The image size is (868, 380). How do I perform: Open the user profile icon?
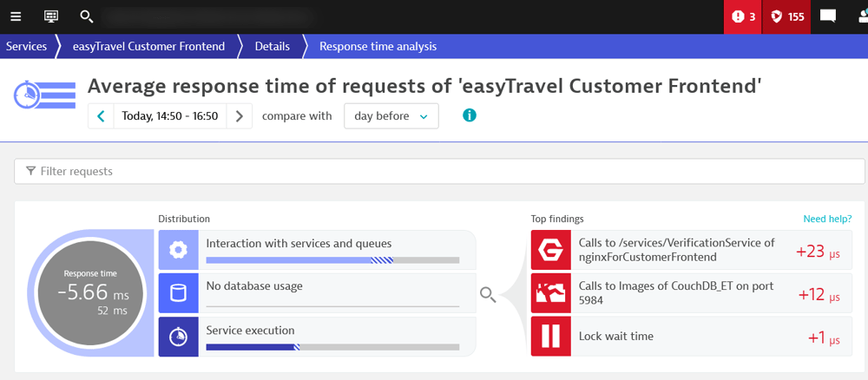(863, 16)
